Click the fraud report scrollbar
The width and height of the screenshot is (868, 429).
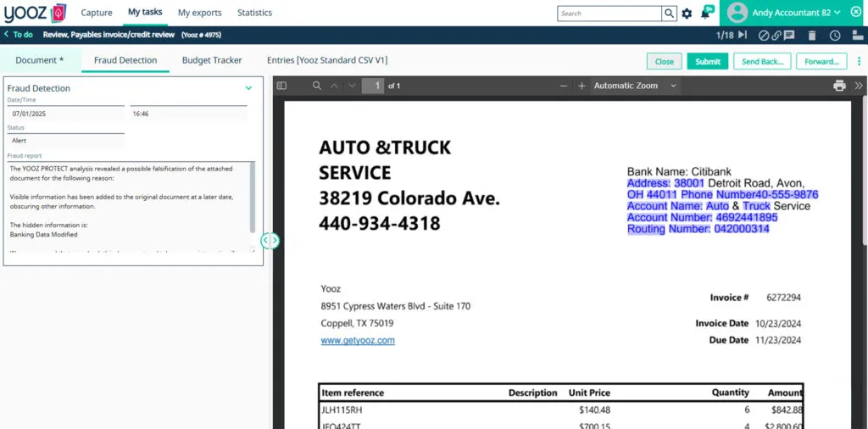pyautogui.click(x=253, y=197)
